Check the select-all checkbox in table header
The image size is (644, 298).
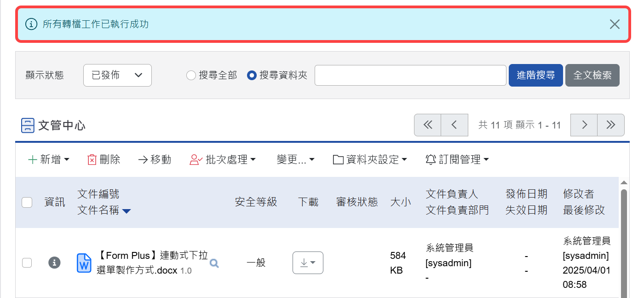(x=27, y=202)
